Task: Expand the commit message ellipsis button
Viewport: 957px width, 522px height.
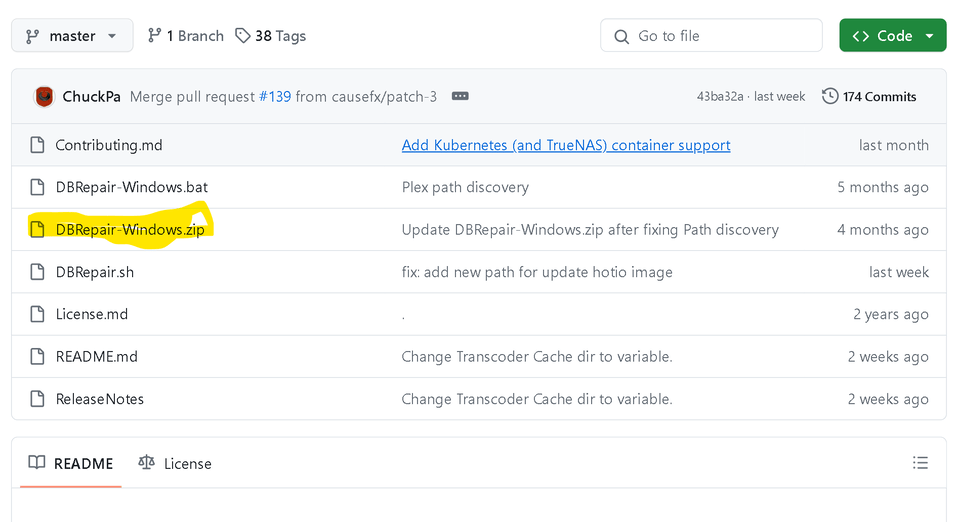Action: coord(460,97)
